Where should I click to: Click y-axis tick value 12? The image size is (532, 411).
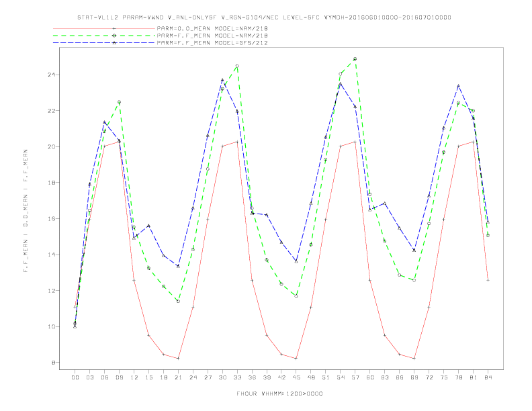pos(51,291)
